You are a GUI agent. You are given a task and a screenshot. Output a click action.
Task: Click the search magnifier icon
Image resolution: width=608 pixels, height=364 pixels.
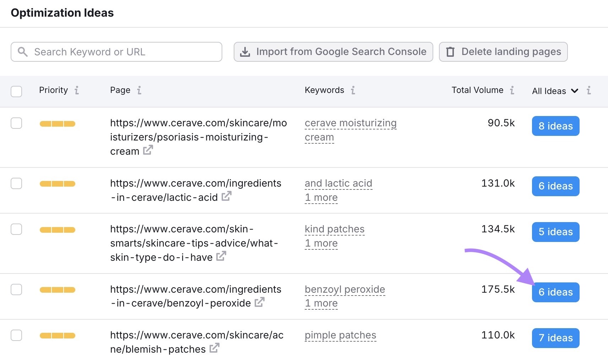(22, 52)
